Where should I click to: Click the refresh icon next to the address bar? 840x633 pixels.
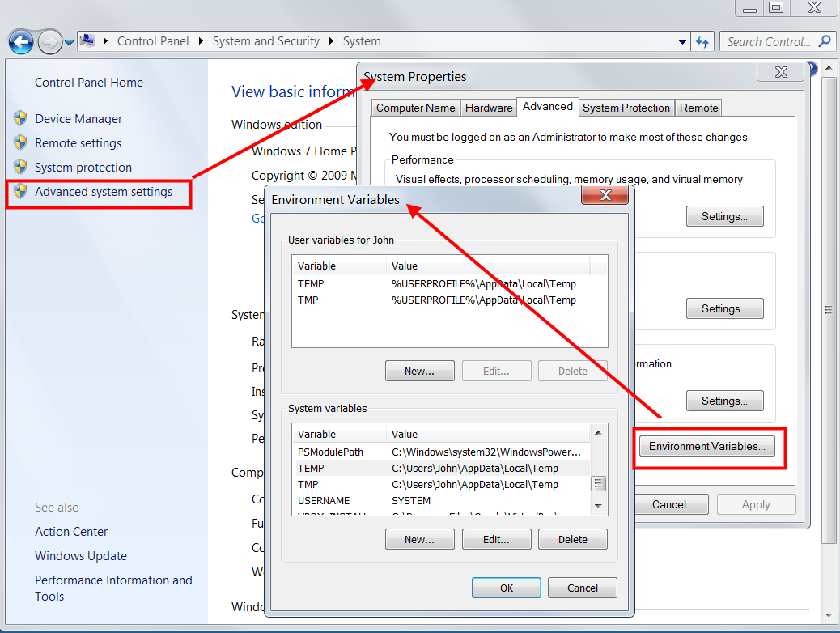(x=702, y=42)
